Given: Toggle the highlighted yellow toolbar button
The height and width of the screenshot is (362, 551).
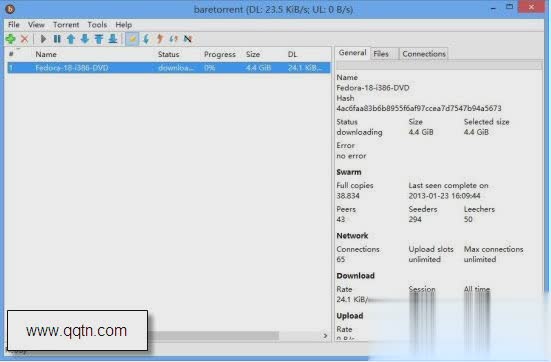Looking at the screenshot, I should coord(132,39).
